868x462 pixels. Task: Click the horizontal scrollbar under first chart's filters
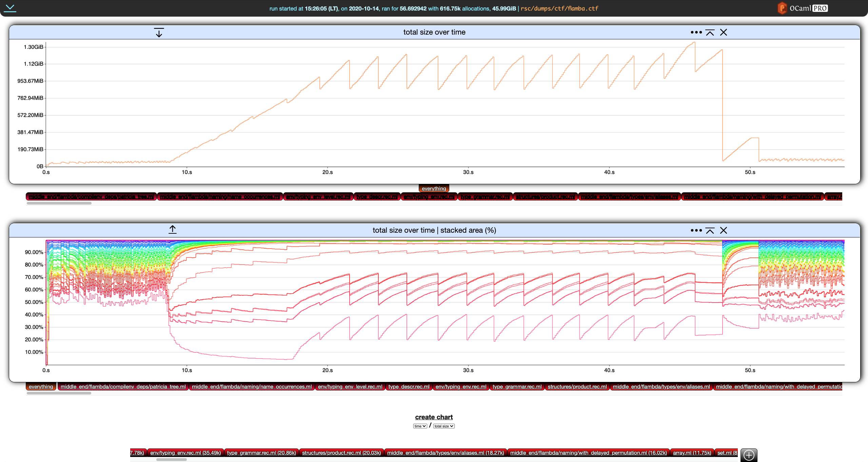59,203
